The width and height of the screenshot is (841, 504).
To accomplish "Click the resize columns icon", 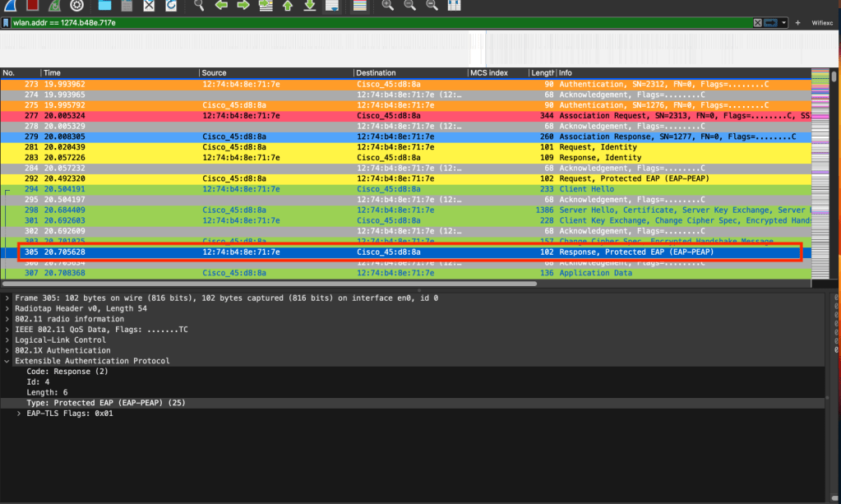I will click(454, 5).
